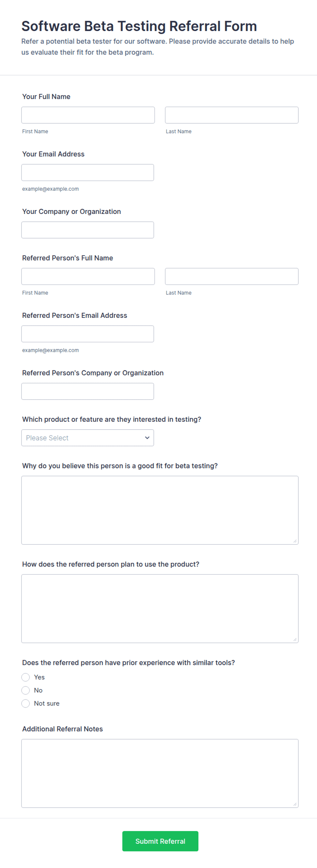Submit the referral form
317x868 pixels.
click(160, 841)
